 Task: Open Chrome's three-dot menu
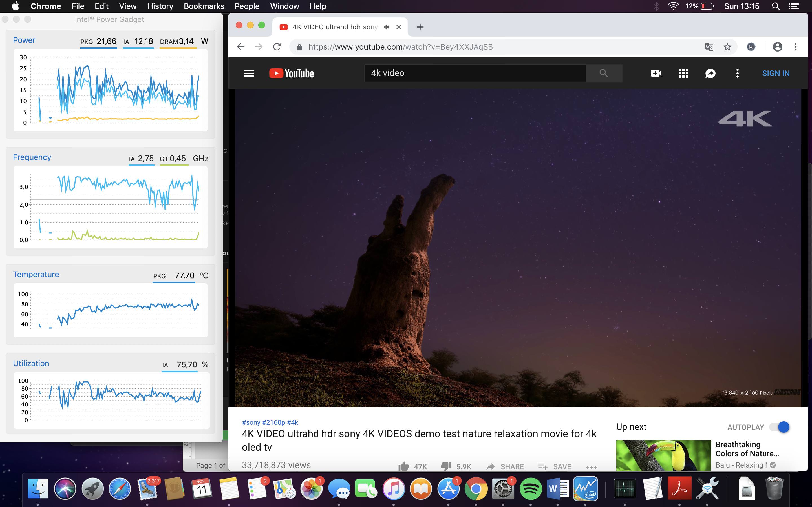(x=795, y=47)
